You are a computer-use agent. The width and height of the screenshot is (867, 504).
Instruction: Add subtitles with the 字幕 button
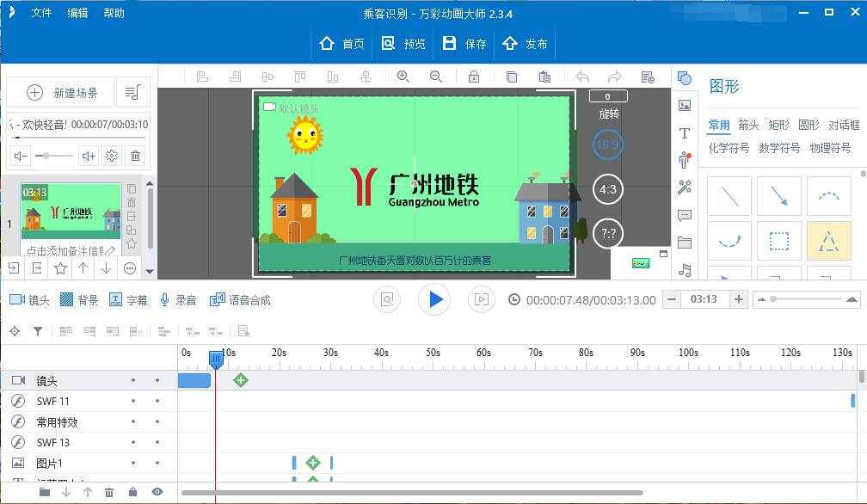coord(128,300)
